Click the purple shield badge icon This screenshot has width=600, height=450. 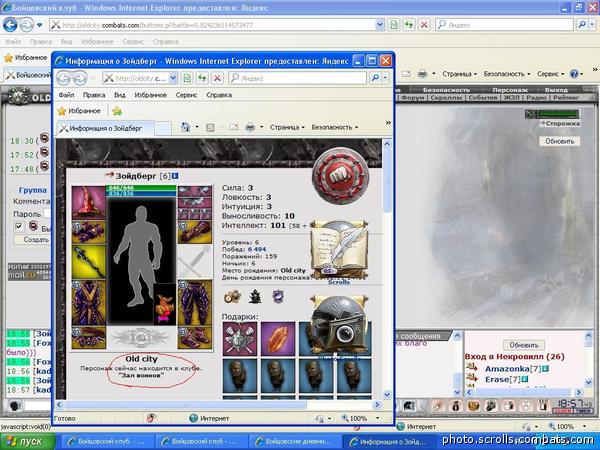278,297
